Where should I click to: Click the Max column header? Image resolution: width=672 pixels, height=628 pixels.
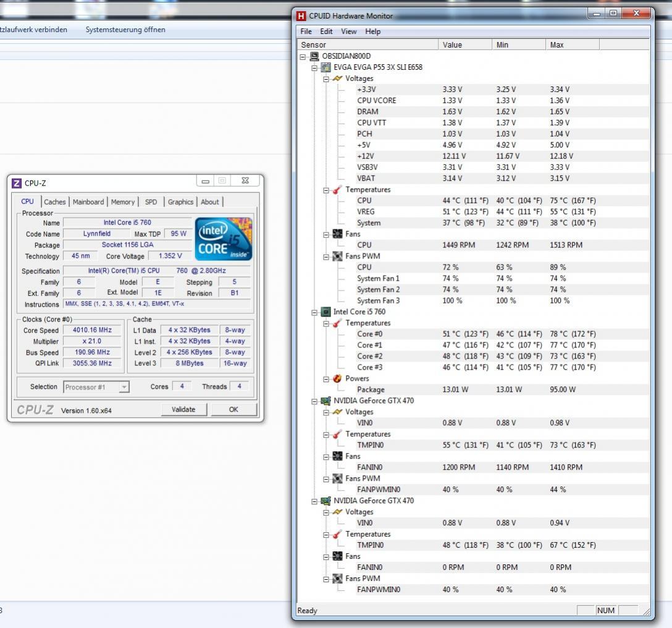click(572, 45)
